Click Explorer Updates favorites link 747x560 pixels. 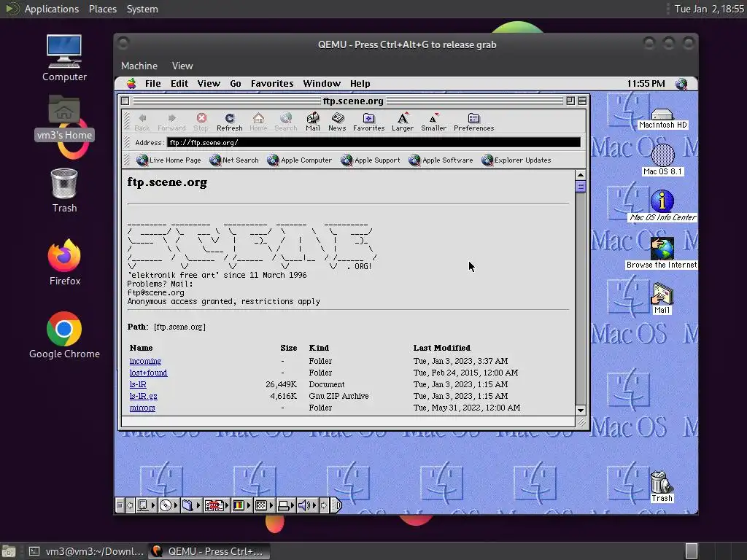(x=516, y=160)
